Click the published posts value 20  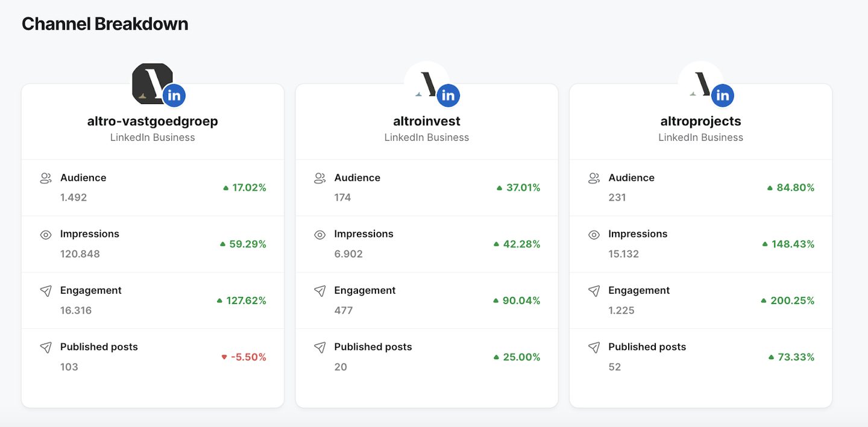[341, 367]
